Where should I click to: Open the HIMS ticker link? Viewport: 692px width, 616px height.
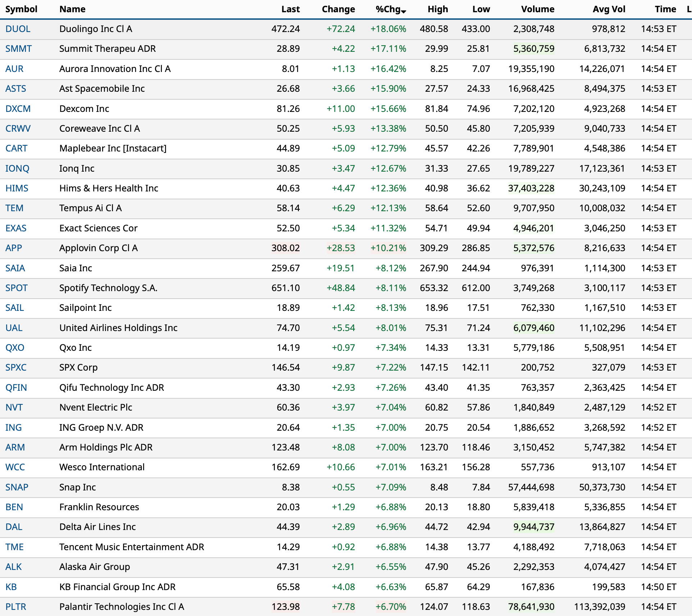click(x=17, y=188)
